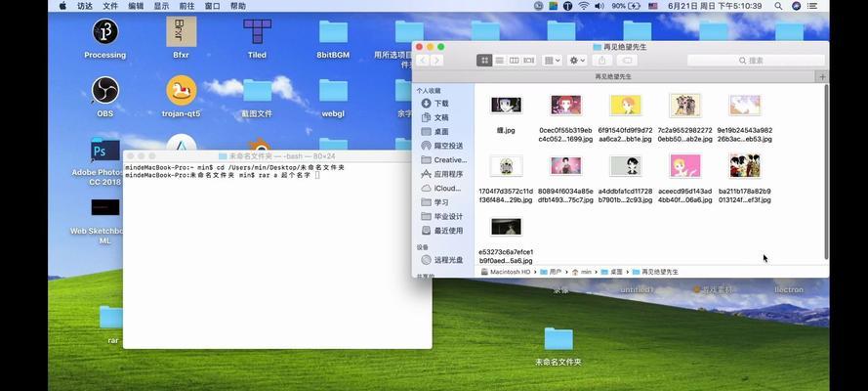Select the 0cec0f55b319eb...1699.jpg file
Screen dimensions: 868x391
[565, 106]
